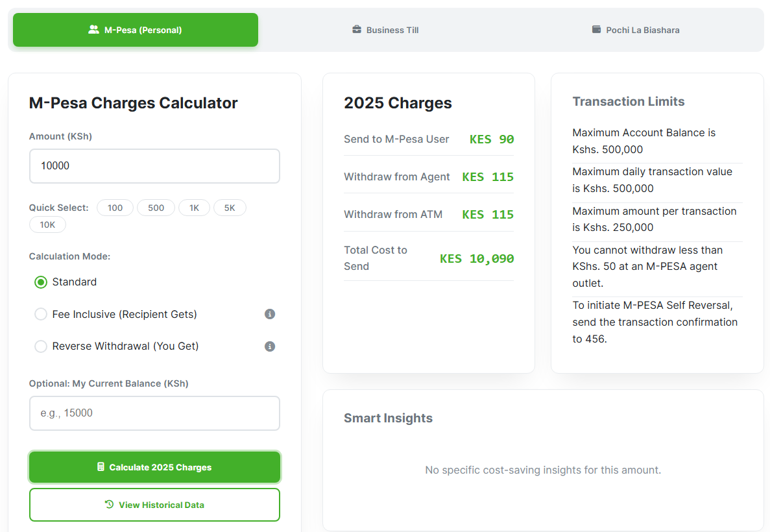
Task: Click the Withdraw from Agent 'KES 115' value
Action: [x=488, y=177]
